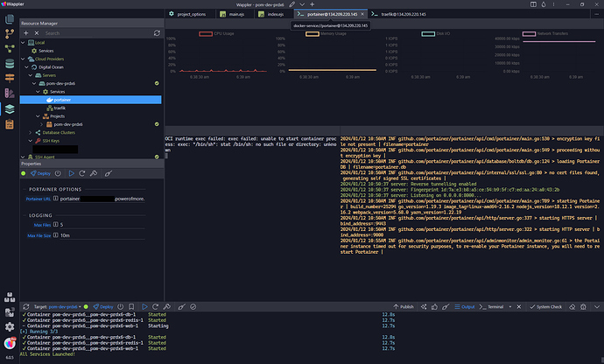Toggle the Memory Usage chart legend
Screen dimensions: 604x364
326,33
